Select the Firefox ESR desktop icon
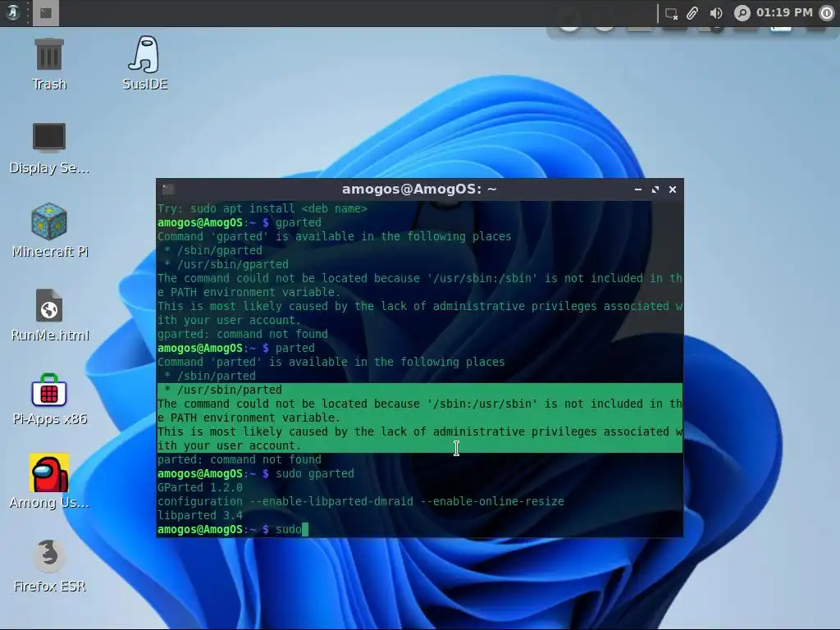840x630 pixels. [x=49, y=566]
